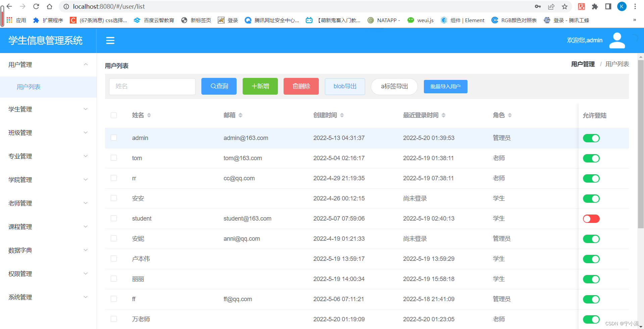Click the browser address bar URL

(x=109, y=6)
